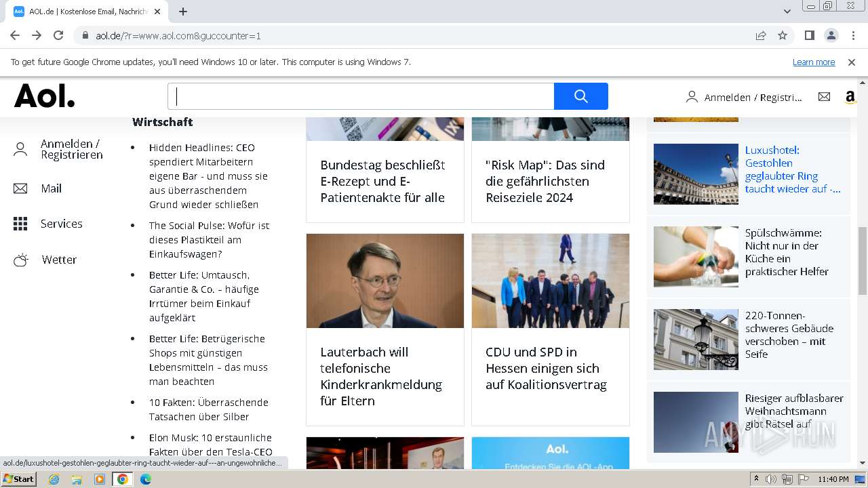The height and width of the screenshot is (488, 868).
Task: Open Internet Explorer from taskbar
Action: coord(54,479)
